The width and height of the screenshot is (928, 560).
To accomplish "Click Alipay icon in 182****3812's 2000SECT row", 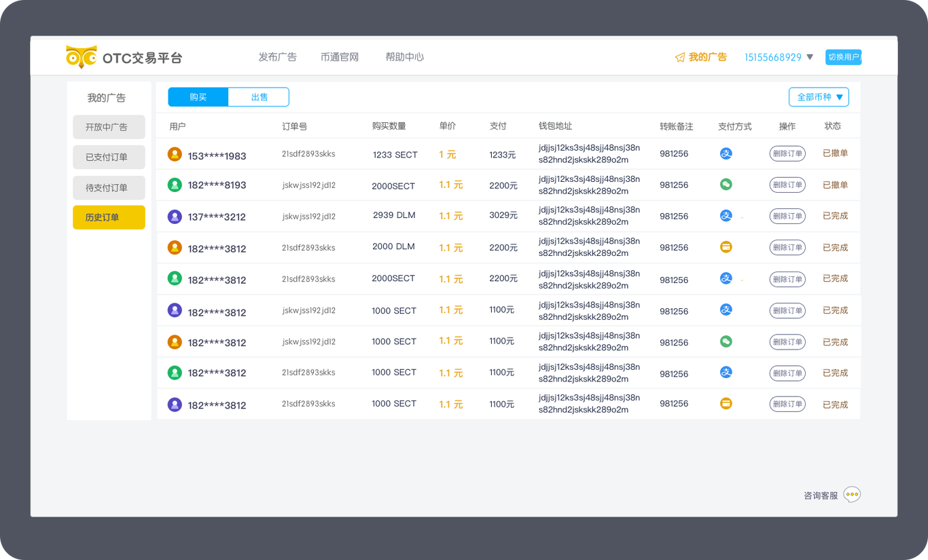I will pos(726,278).
